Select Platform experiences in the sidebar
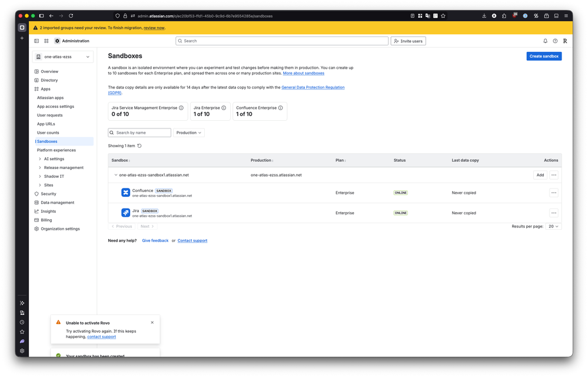This screenshot has width=588, height=377. 57,150
